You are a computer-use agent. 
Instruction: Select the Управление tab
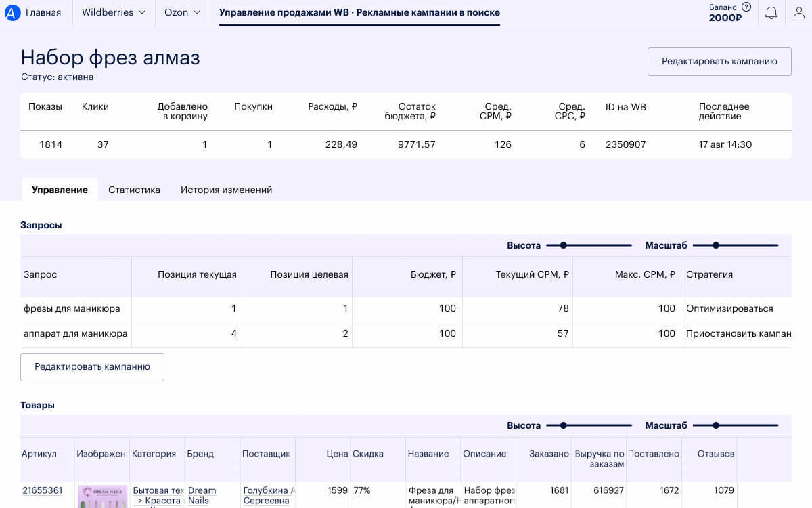click(60, 190)
